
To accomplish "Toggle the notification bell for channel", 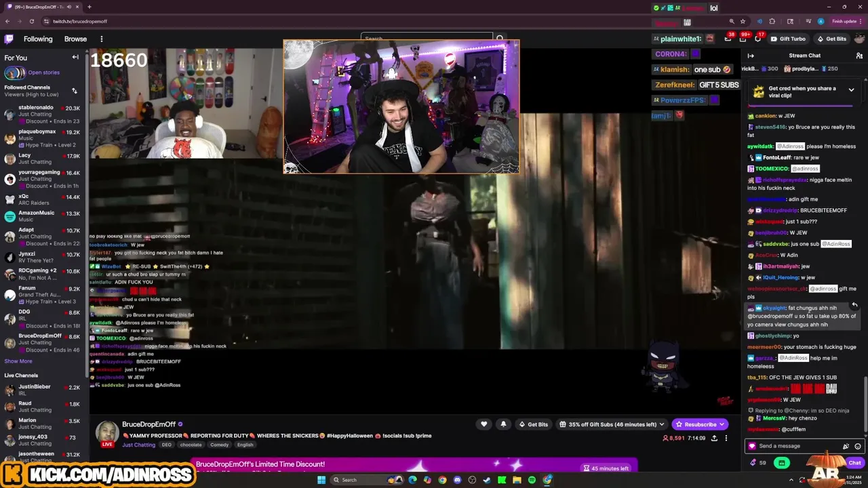I will (503, 424).
